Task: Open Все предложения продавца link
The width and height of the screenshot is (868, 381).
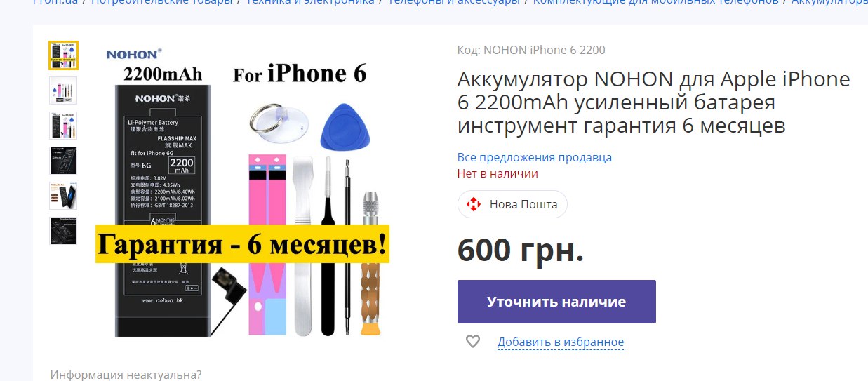Action: 535,157
